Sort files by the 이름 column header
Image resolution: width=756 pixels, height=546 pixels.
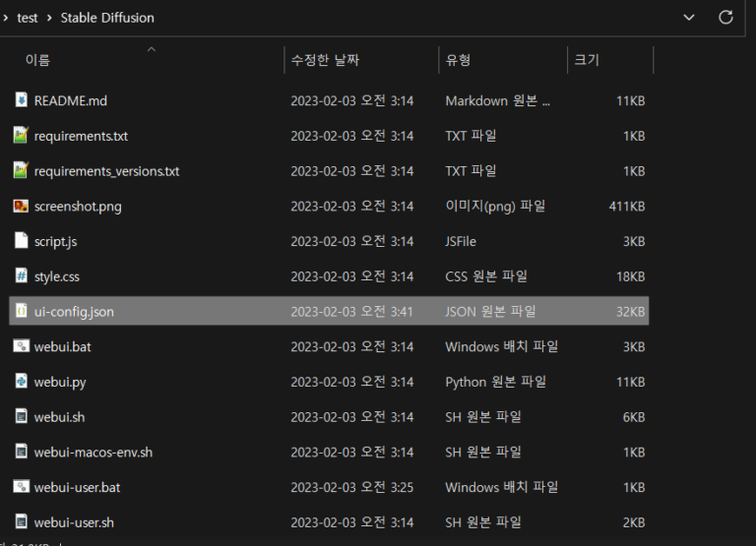37,60
